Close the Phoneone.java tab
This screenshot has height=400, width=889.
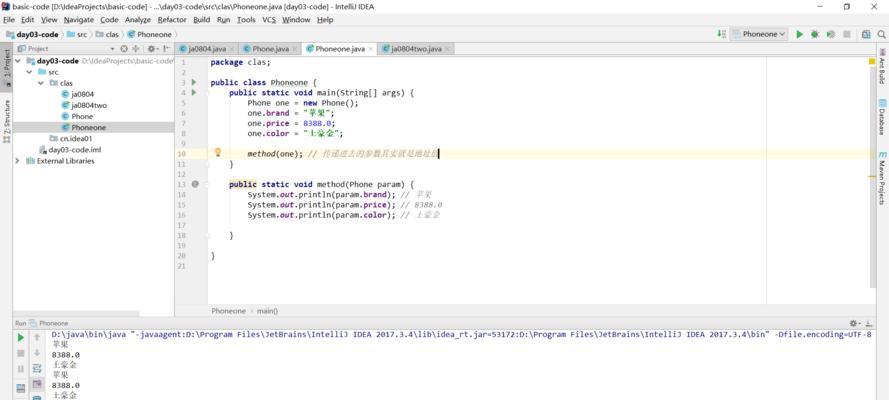tap(371, 49)
